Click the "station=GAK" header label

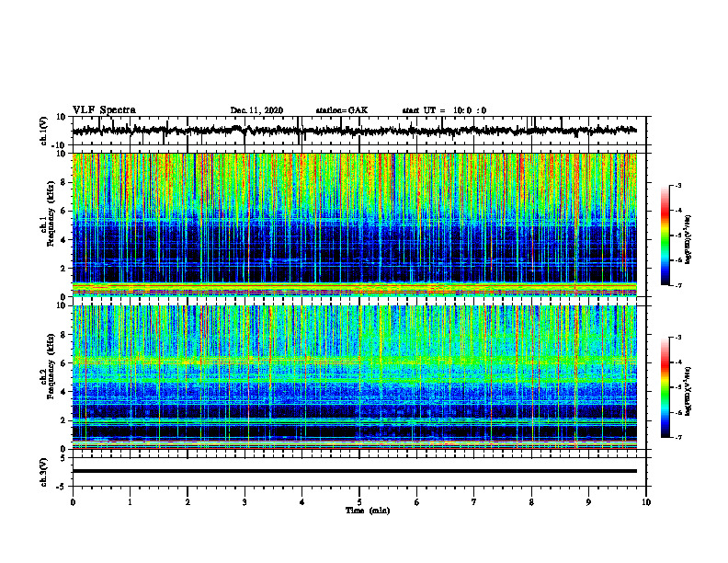(342, 110)
